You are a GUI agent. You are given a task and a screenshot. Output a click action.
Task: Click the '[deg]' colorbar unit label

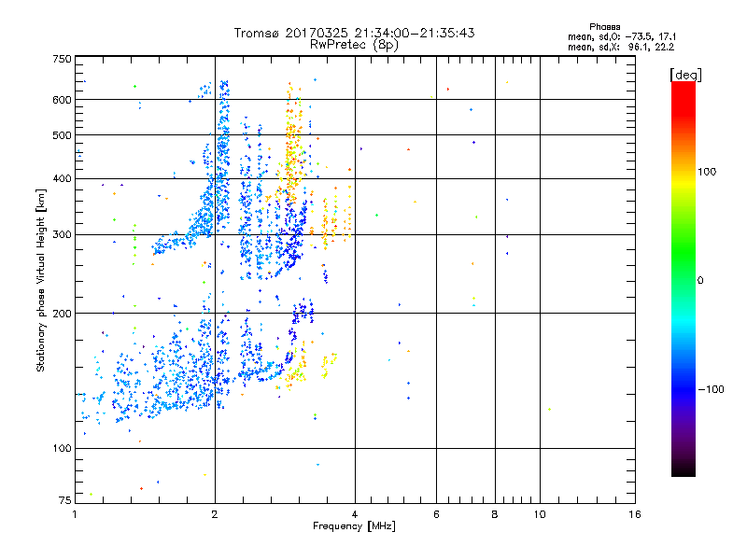[685, 75]
